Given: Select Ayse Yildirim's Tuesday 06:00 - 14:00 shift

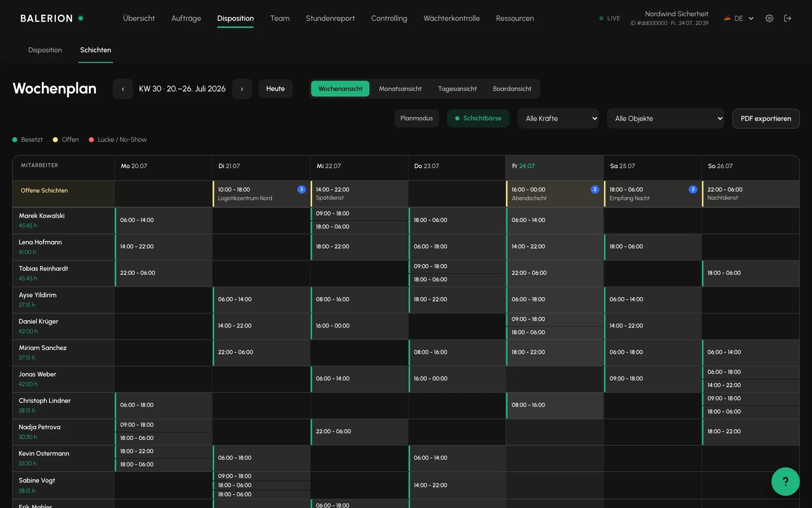Looking at the screenshot, I should (261, 300).
